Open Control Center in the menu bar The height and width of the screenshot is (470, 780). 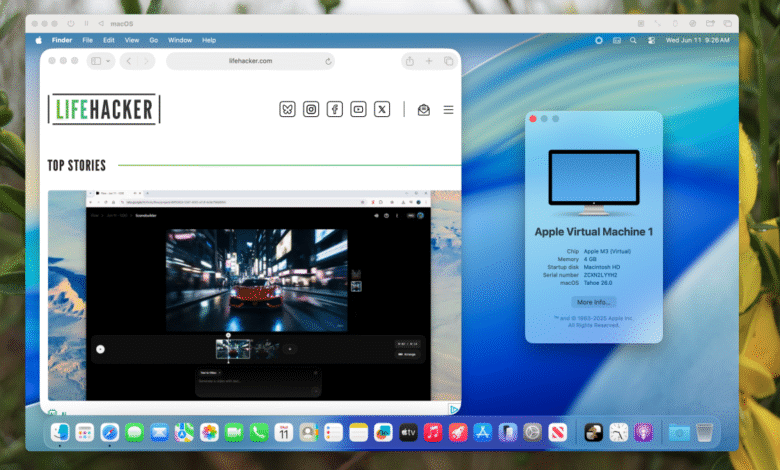coord(651,40)
